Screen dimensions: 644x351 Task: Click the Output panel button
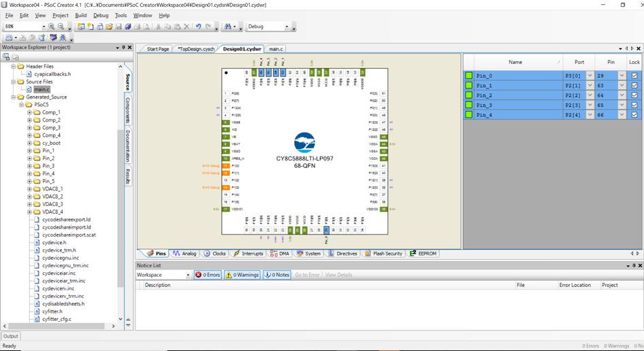point(11,336)
